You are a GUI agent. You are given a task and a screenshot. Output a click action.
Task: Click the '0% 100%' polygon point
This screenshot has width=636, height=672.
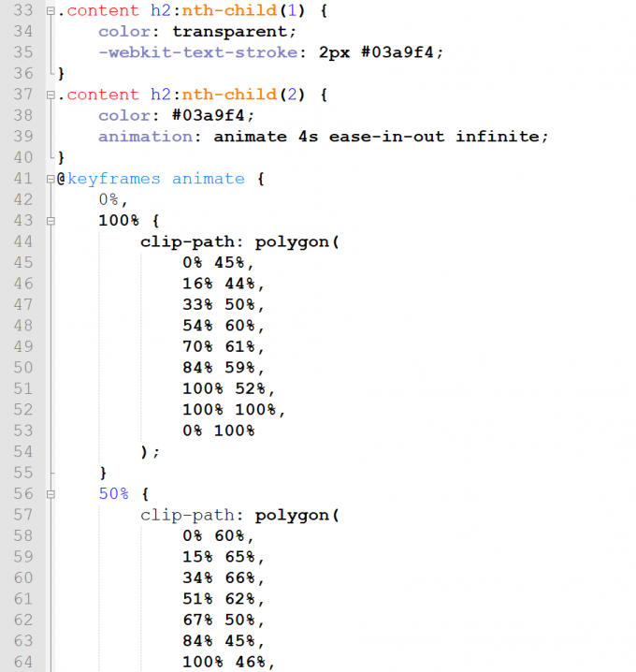[x=219, y=431]
